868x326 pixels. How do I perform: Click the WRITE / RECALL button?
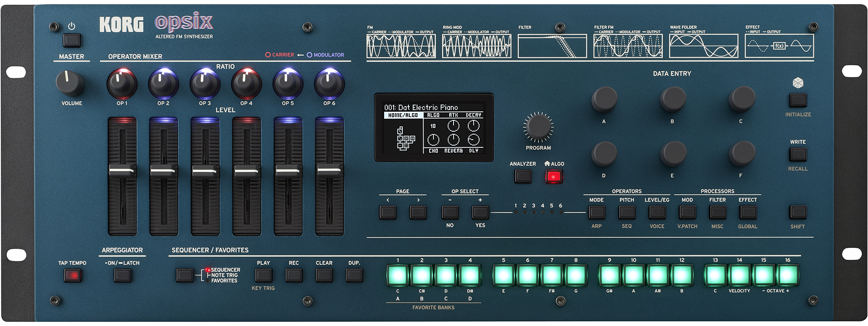798,155
